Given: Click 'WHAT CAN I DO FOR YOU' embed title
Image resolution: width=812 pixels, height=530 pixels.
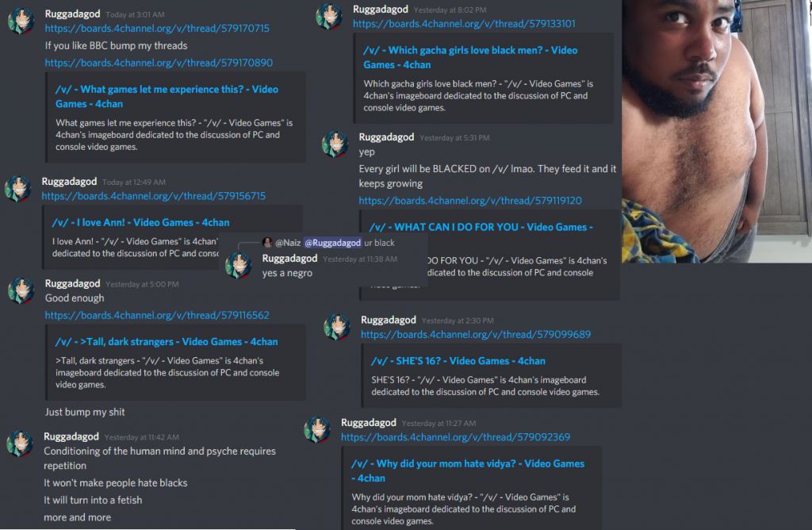Looking at the screenshot, I should tap(481, 227).
